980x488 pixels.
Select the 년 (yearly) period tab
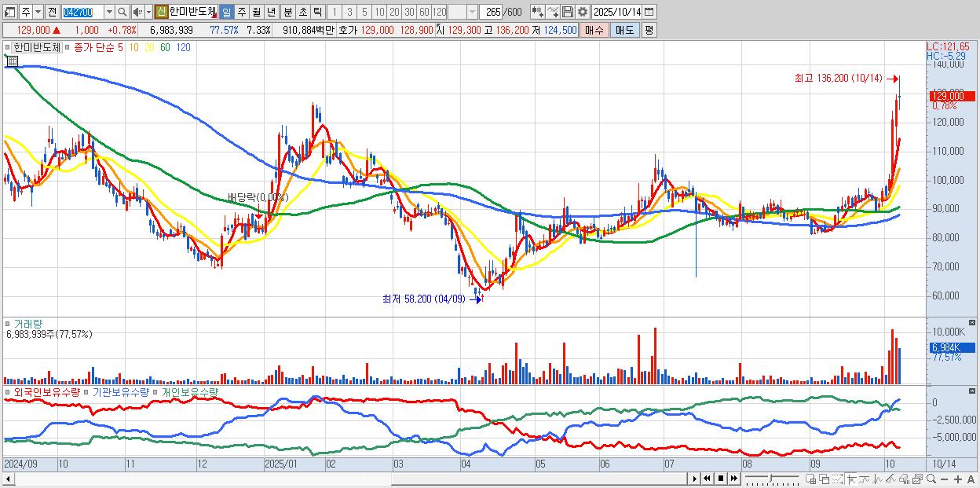click(271, 13)
